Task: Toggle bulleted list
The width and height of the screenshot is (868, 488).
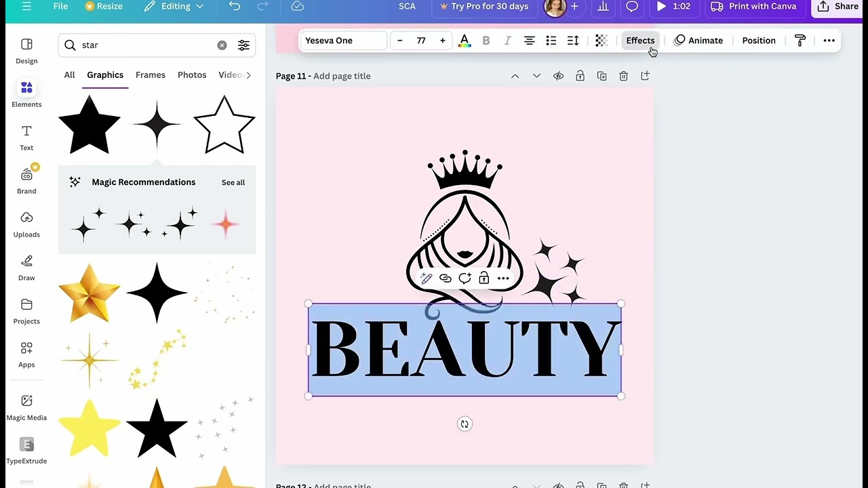Action: pos(551,41)
